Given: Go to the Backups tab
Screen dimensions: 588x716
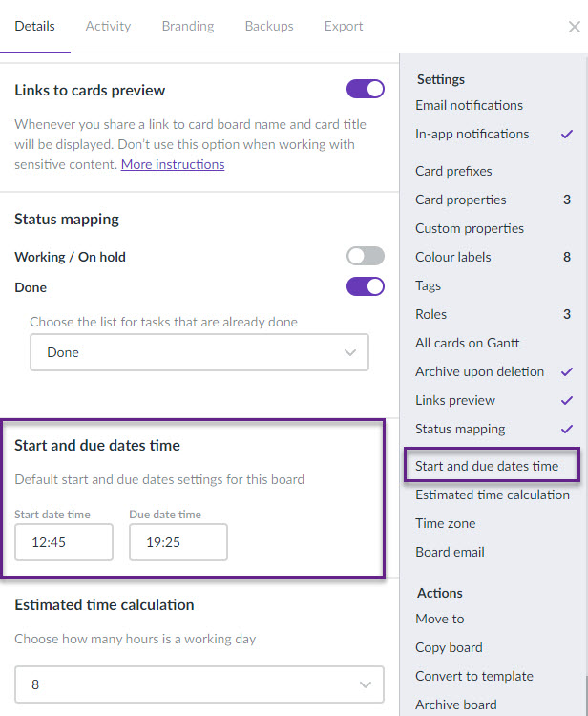Looking at the screenshot, I should pyautogui.click(x=269, y=26).
